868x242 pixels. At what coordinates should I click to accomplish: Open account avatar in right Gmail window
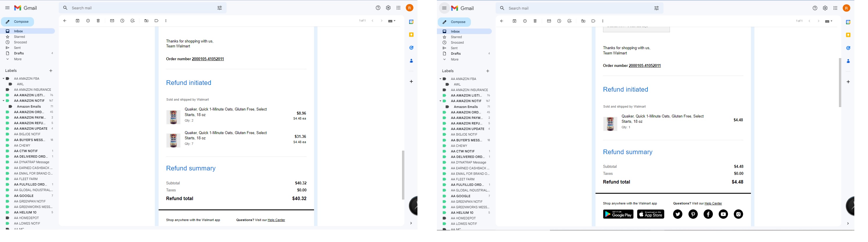click(847, 8)
